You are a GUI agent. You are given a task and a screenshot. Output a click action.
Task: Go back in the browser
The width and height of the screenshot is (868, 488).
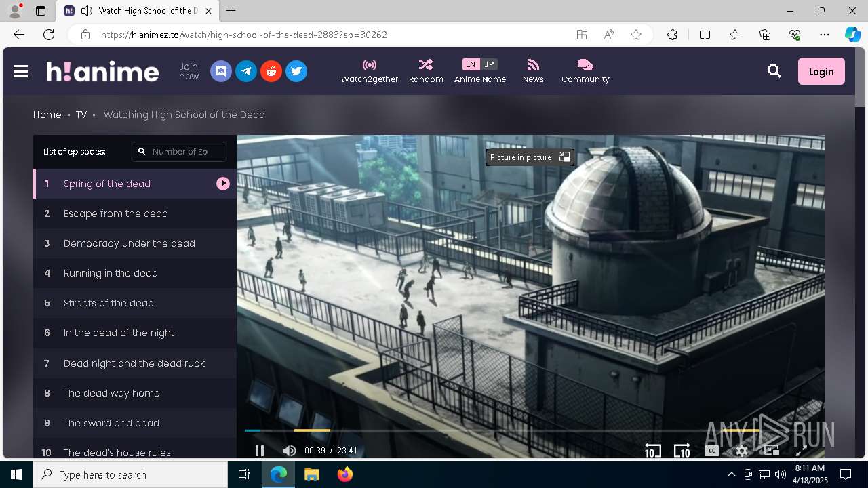(19, 35)
